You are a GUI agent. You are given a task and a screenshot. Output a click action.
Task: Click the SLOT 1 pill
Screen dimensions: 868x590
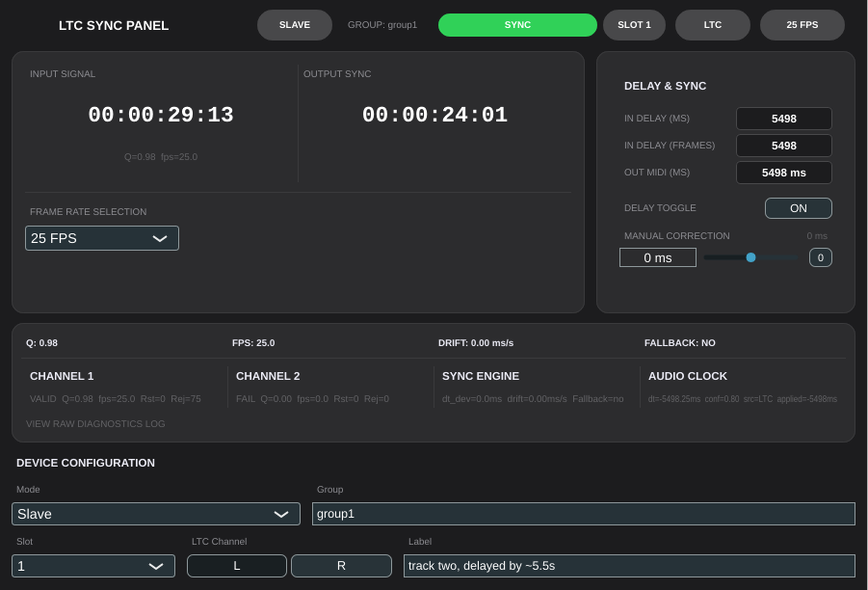[635, 25]
